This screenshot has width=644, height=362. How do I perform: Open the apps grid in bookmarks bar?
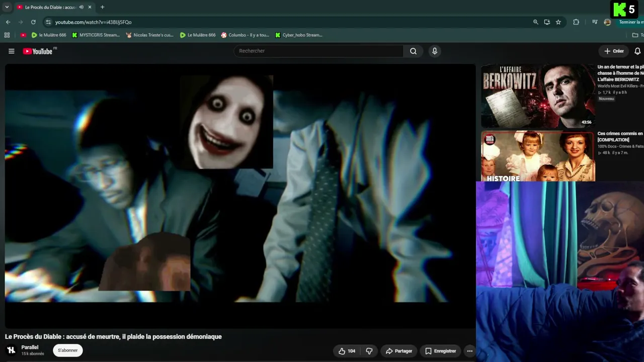tap(7, 35)
